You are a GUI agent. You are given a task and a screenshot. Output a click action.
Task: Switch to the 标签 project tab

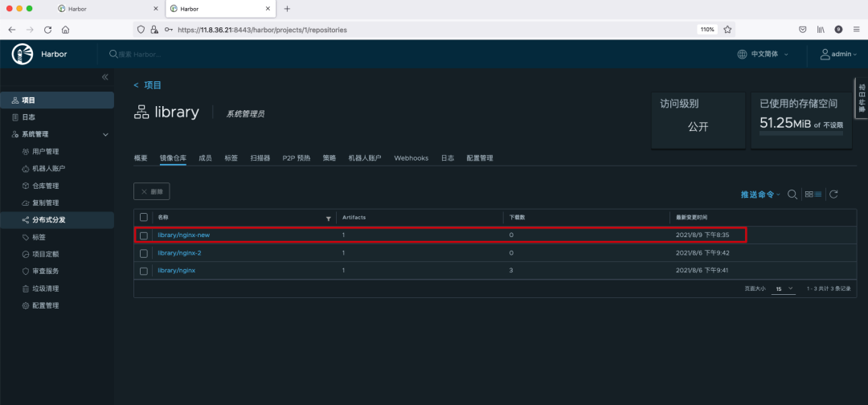point(231,158)
